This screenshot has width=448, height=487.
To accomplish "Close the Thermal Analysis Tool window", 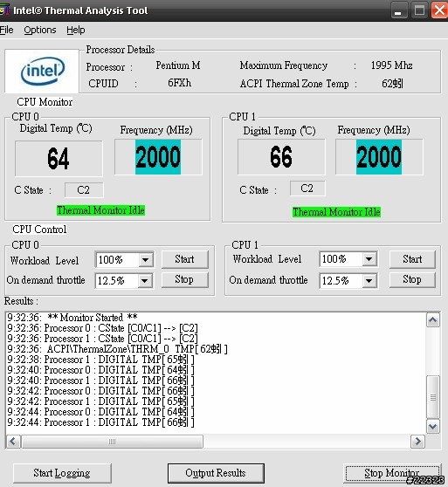I will click(439, 10).
